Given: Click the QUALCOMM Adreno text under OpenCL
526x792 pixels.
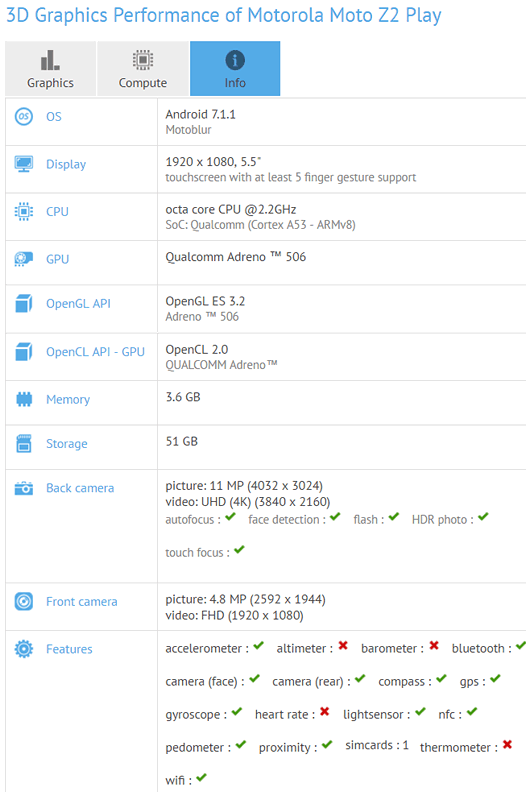Looking at the screenshot, I should (221, 365).
